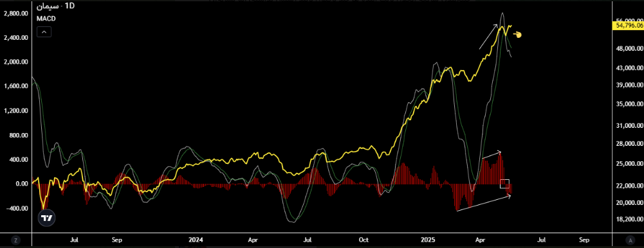Click the TradingView logo on the chart

pos(46,218)
